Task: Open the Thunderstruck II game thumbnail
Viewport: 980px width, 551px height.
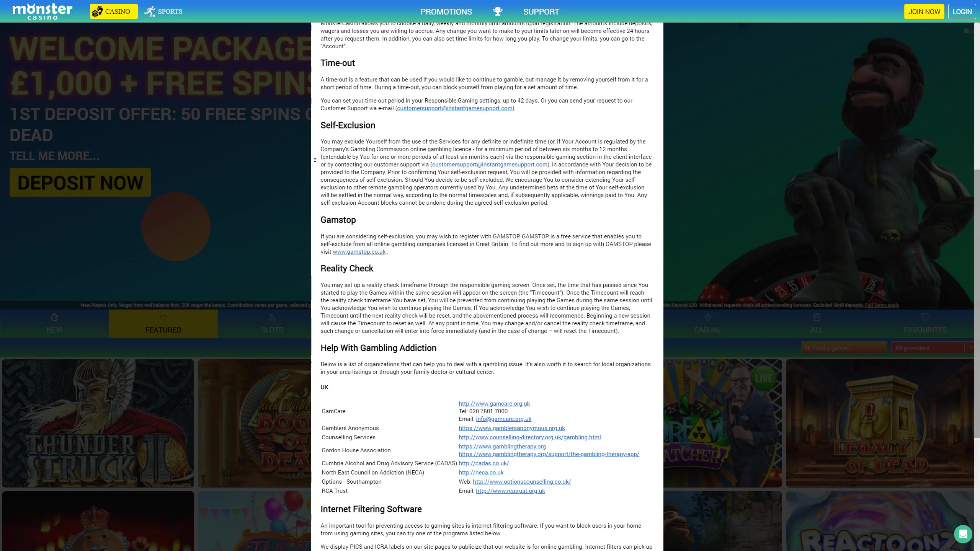Action: tap(98, 423)
